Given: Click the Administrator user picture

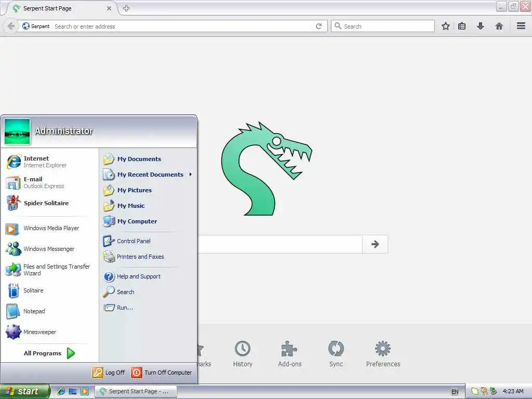Looking at the screenshot, I should [17, 131].
